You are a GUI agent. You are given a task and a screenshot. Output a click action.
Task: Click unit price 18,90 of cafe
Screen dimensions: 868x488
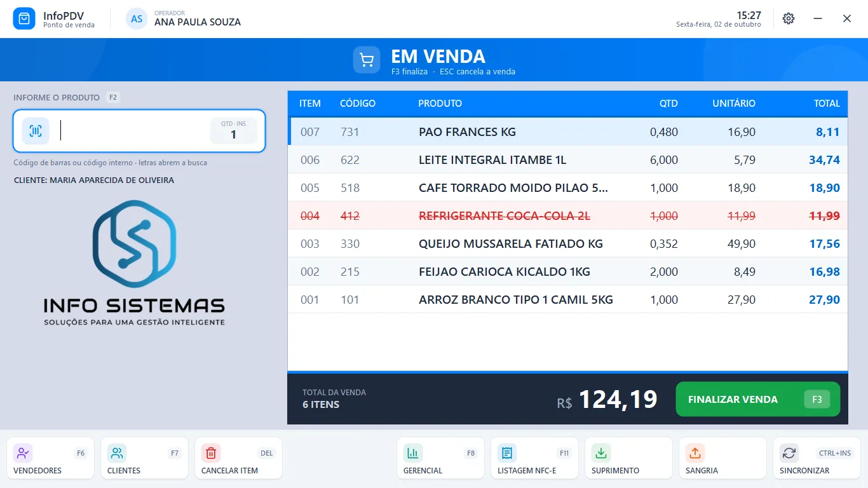(x=742, y=188)
